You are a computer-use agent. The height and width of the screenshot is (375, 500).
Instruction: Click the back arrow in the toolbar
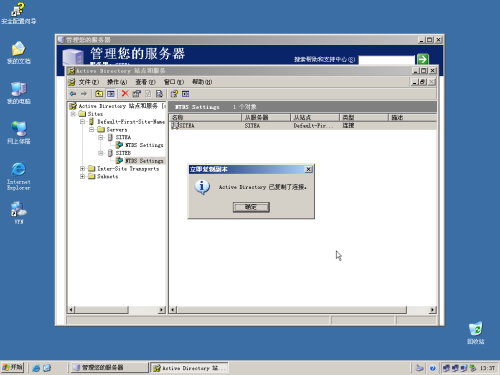[73, 94]
